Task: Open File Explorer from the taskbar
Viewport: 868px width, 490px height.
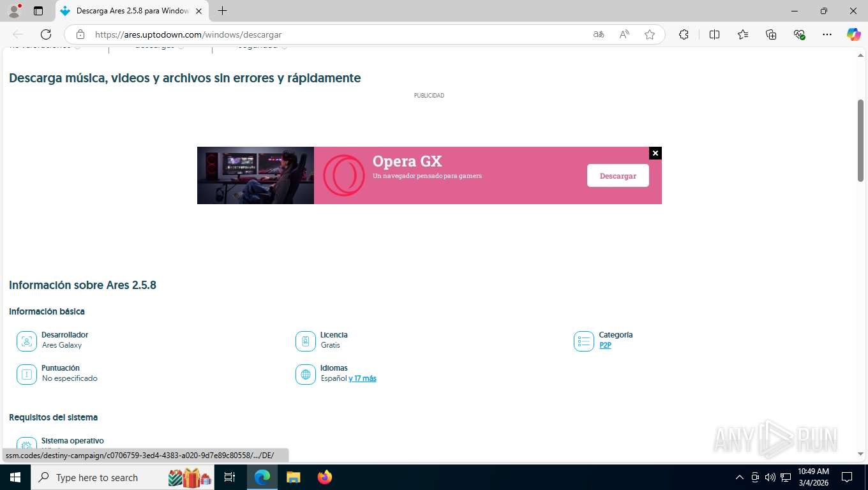Action: 293,477
